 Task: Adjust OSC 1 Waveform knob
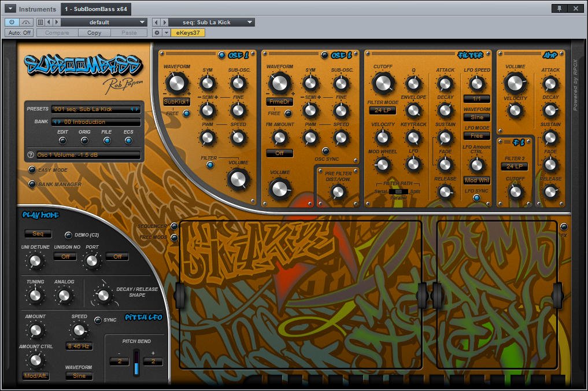pos(176,83)
